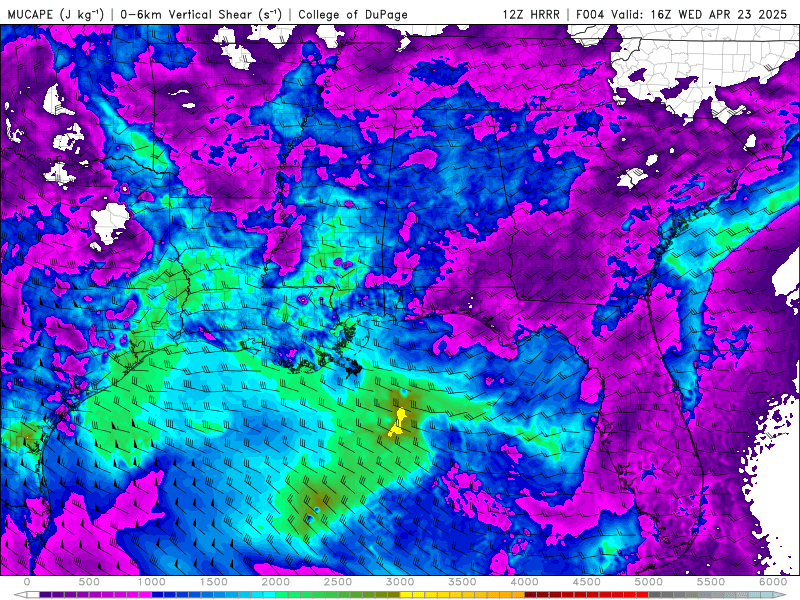Click the 1000 label on the color scale
This screenshot has height=600, width=800.
click(x=152, y=582)
